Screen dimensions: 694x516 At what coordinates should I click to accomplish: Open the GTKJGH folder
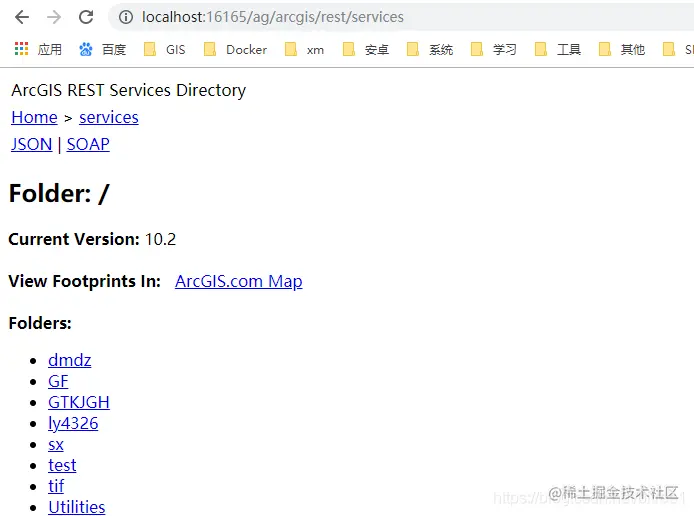tap(79, 402)
